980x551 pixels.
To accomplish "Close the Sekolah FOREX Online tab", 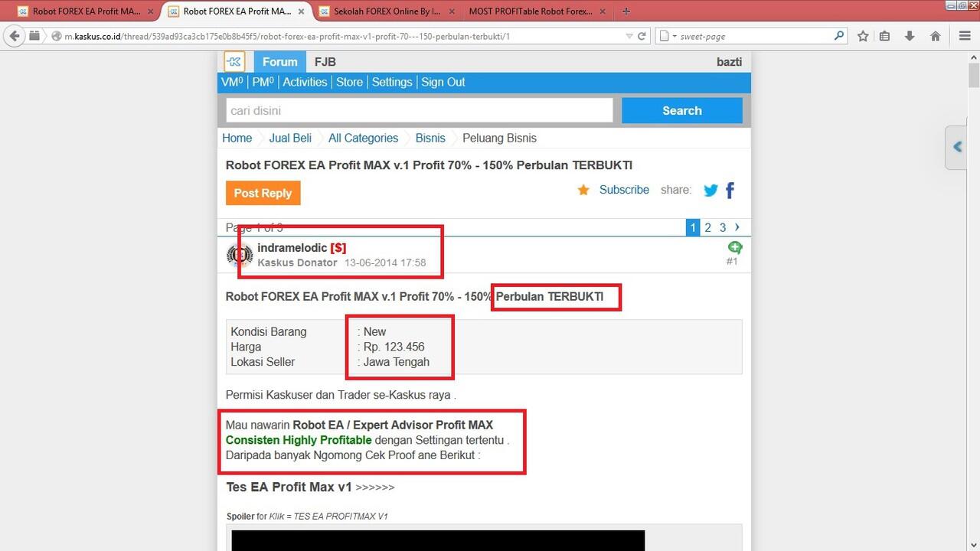I will coord(452,11).
